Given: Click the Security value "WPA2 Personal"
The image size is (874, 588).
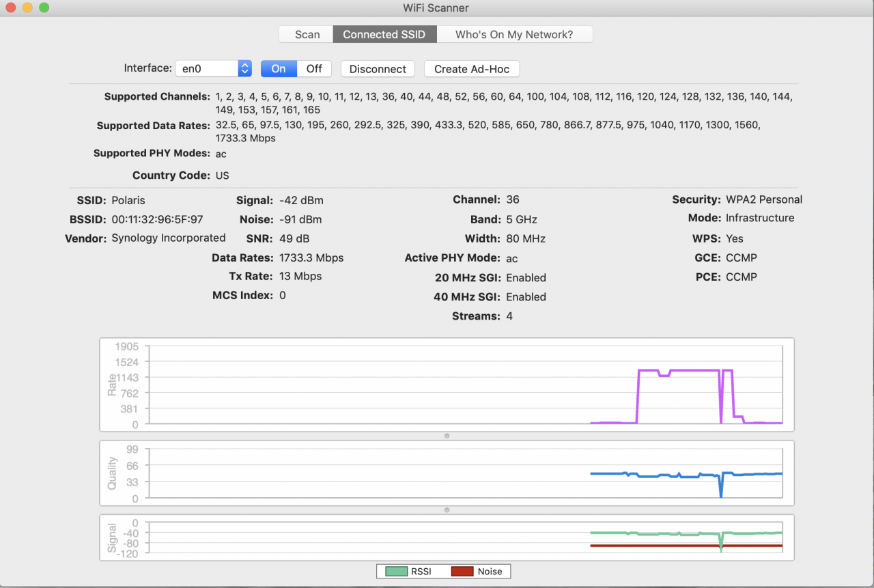Looking at the screenshot, I should (764, 199).
